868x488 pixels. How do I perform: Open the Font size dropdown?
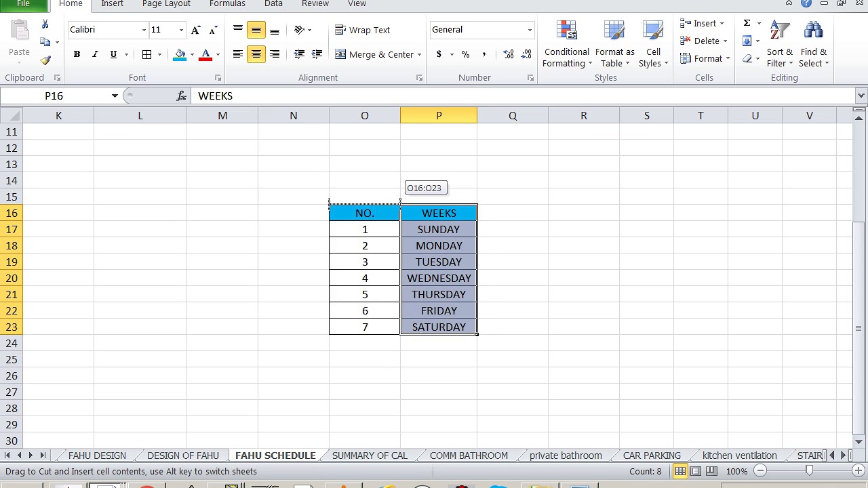pyautogui.click(x=181, y=30)
